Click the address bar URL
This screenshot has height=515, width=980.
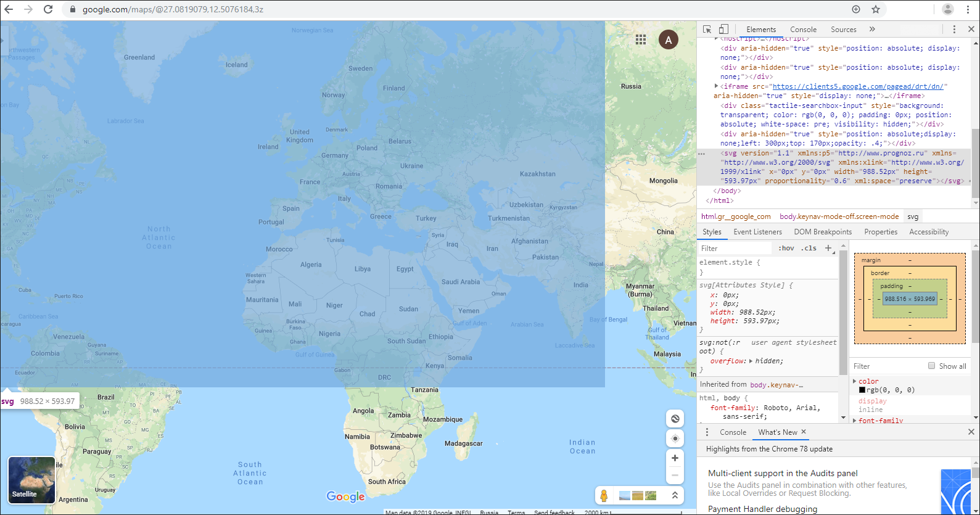(x=173, y=9)
